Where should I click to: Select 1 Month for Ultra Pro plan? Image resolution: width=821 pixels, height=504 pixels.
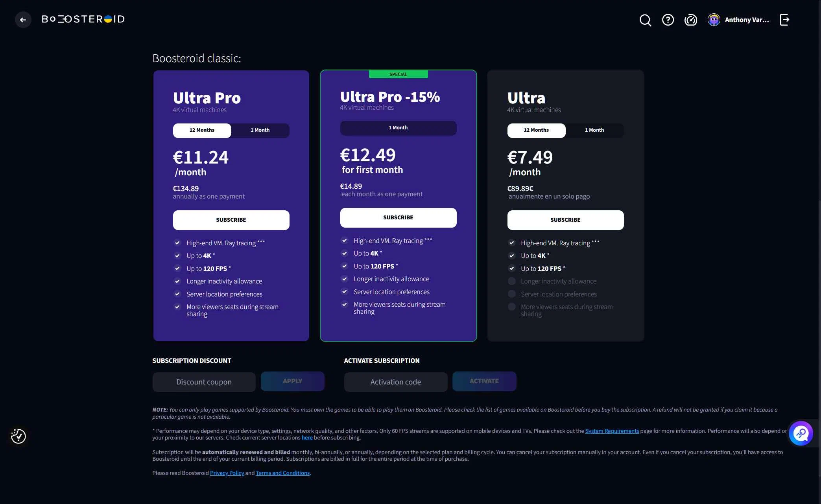[x=260, y=130]
